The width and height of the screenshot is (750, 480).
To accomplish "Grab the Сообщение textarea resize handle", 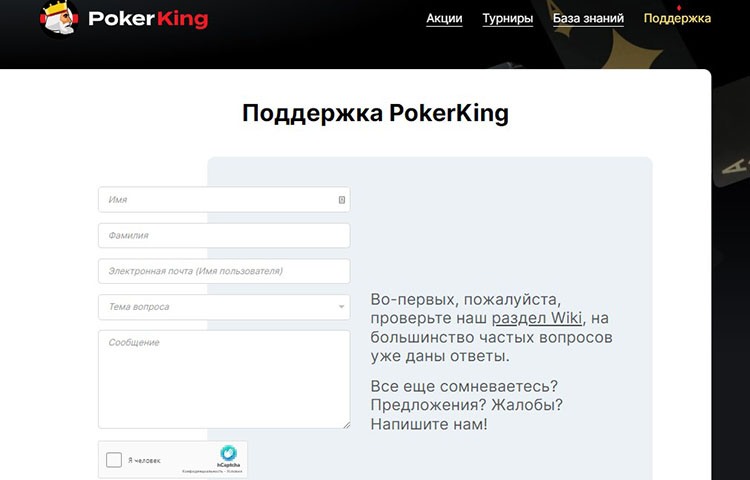I will tap(346, 425).
